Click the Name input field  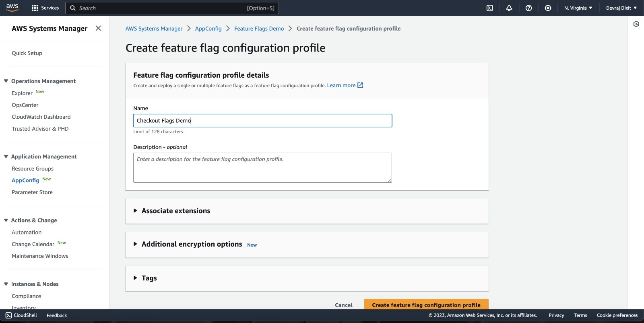262,120
